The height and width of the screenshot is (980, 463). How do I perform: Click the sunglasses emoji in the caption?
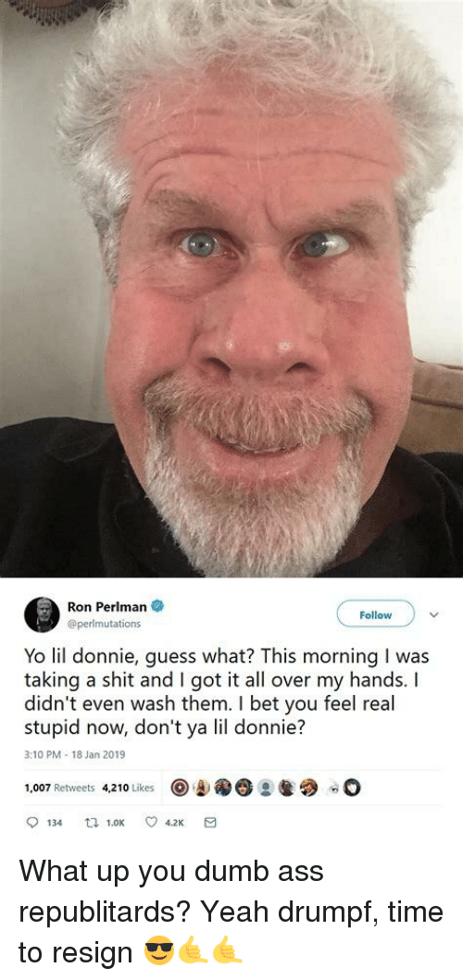pos(158,954)
